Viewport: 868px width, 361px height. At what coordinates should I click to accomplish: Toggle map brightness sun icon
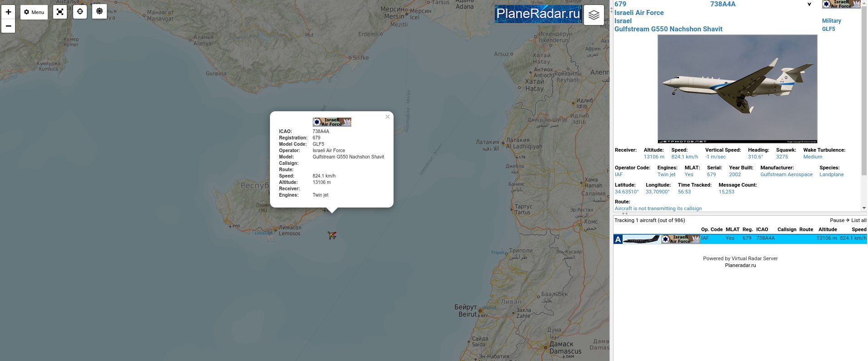coord(100,11)
